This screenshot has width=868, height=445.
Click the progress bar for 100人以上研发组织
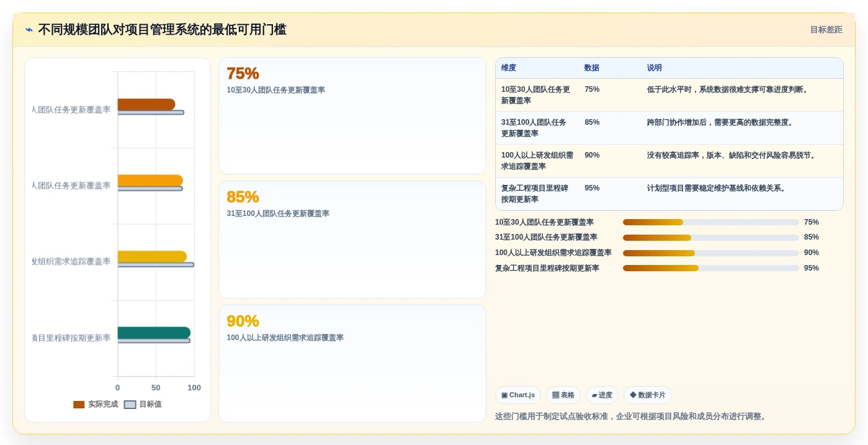tap(711, 253)
